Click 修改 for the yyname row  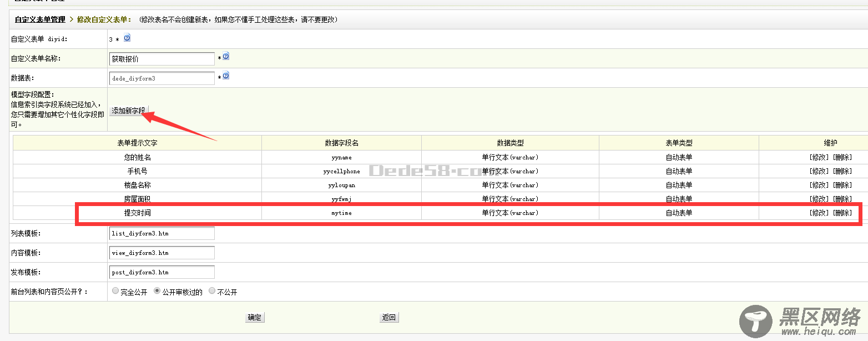pos(819,157)
